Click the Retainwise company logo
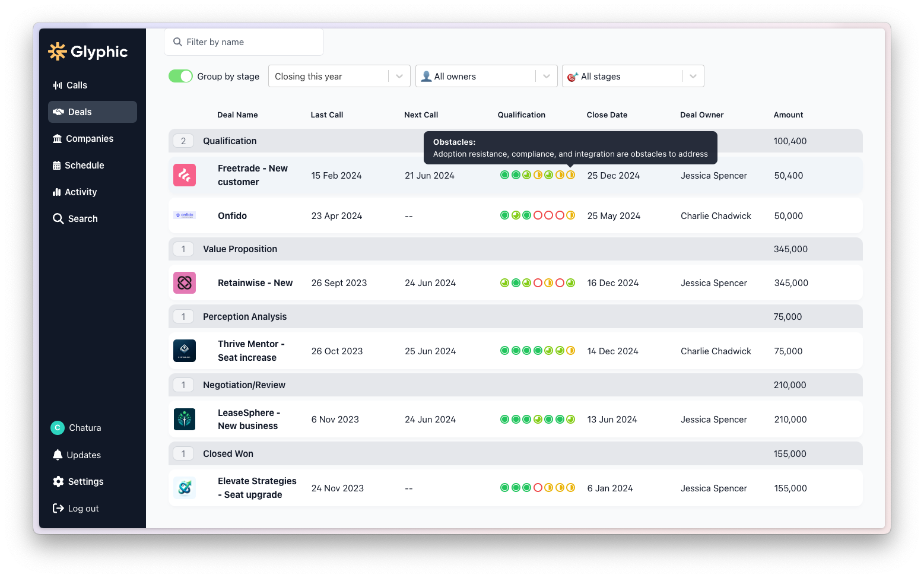The height and width of the screenshot is (578, 924). (x=185, y=283)
